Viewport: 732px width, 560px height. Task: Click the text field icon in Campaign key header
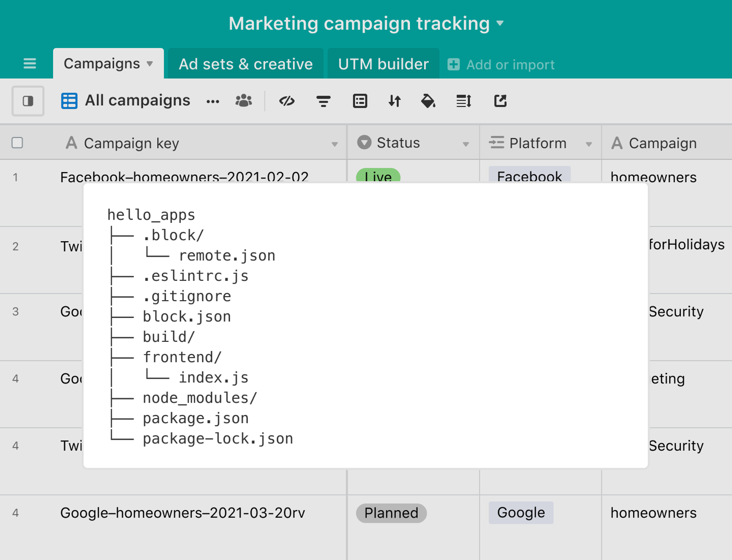(71, 143)
